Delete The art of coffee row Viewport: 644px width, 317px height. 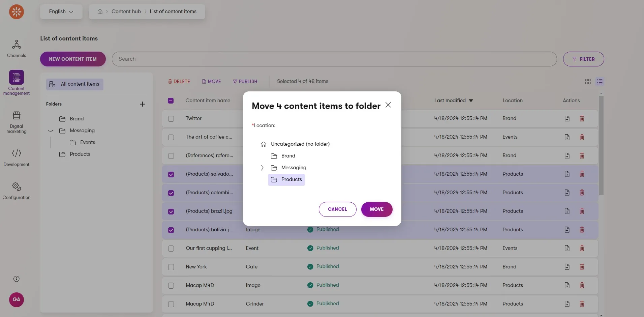tap(582, 137)
